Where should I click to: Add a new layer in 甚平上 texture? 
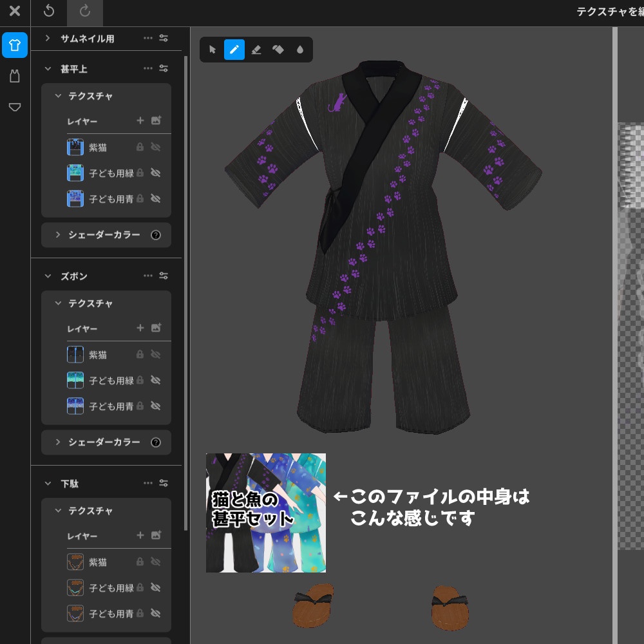coord(140,121)
